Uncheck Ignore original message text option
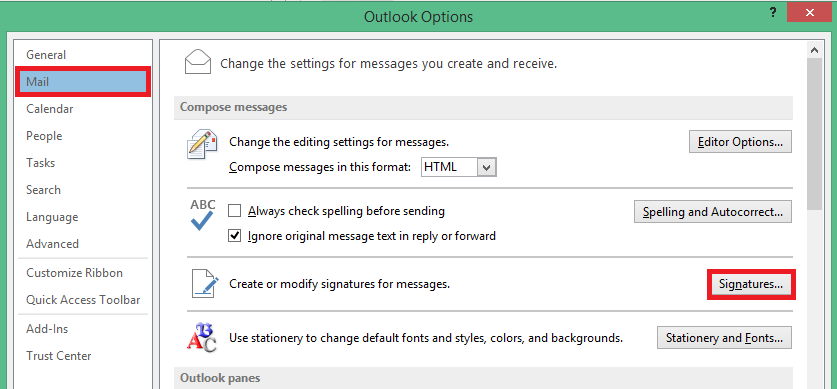 coord(234,235)
